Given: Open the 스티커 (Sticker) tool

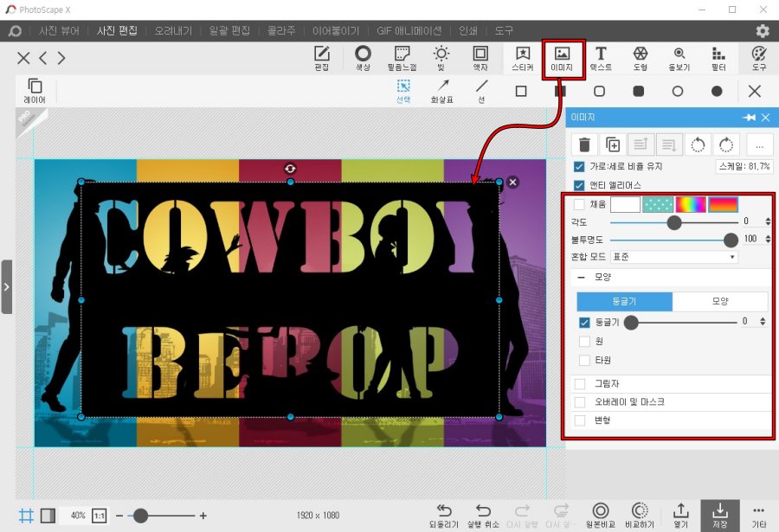Looking at the screenshot, I should point(522,58).
